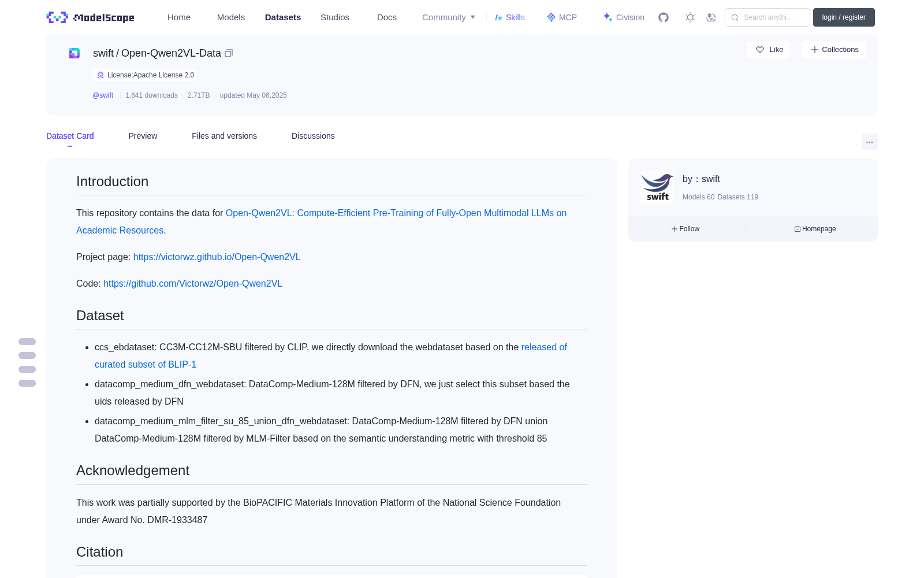Open the GitHub icon link
Viewport: 924px width, 578px height.
click(x=664, y=17)
